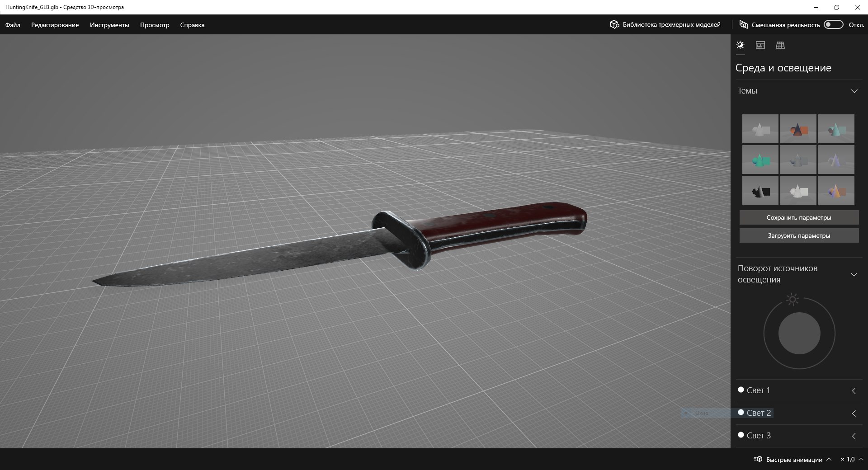This screenshot has width=868, height=470.
Task: Collapse the Поворот источников освещения section
Action: (854, 274)
